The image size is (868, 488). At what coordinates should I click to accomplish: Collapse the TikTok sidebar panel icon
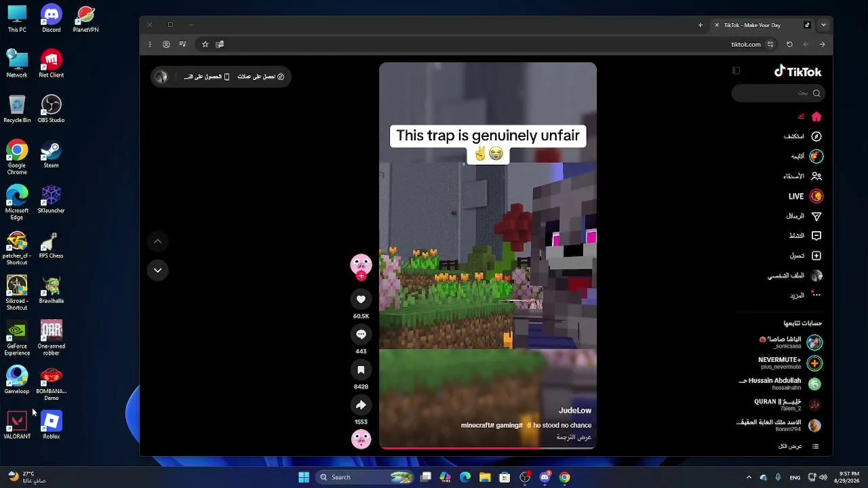tap(736, 70)
